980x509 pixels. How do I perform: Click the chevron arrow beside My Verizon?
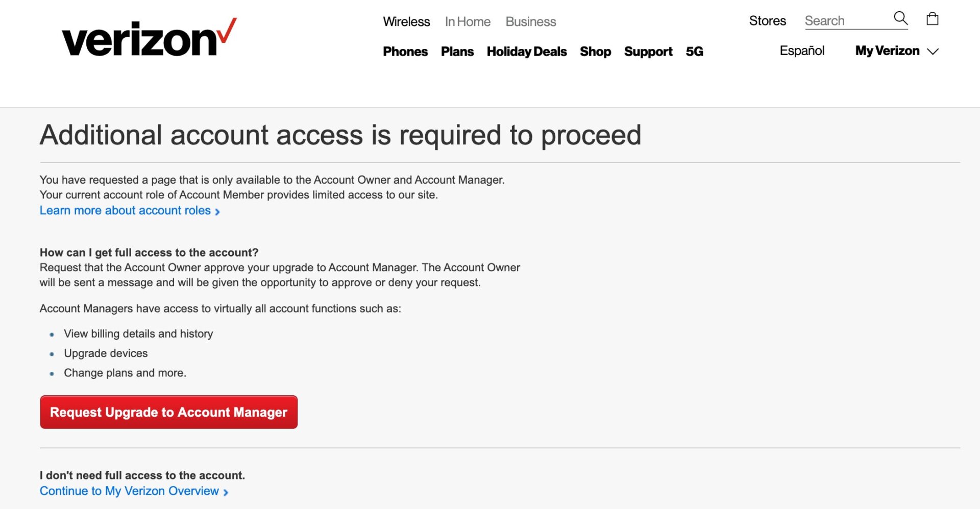coord(933,52)
